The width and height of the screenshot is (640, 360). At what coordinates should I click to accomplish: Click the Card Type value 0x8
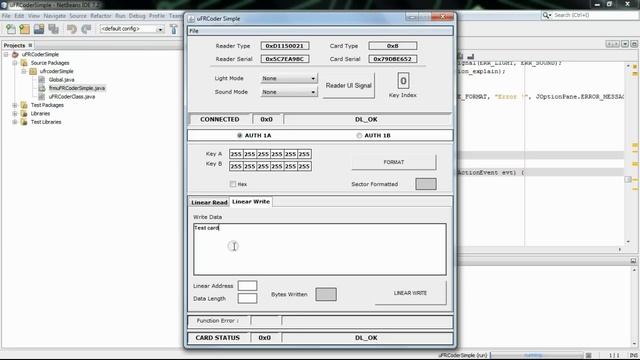click(x=393, y=46)
